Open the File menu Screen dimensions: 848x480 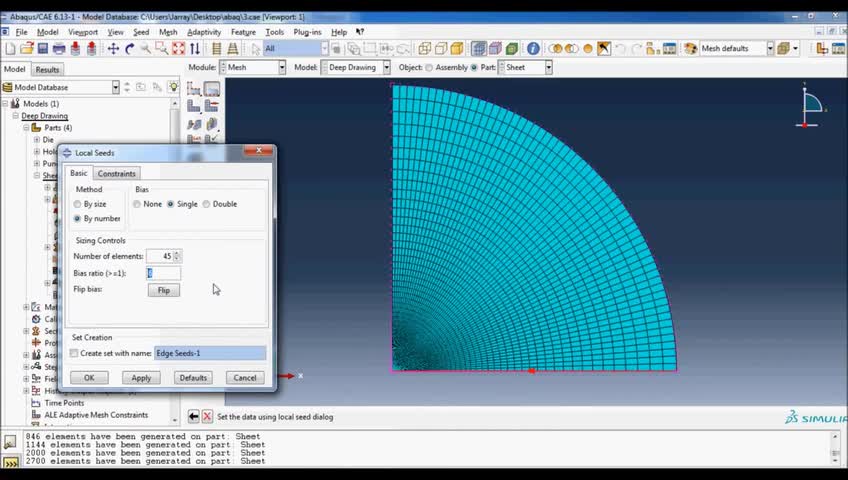[22, 32]
